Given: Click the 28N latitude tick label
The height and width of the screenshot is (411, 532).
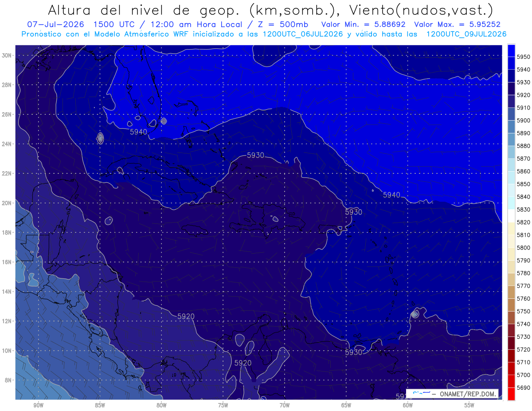Looking at the screenshot, I should coord(7,85).
